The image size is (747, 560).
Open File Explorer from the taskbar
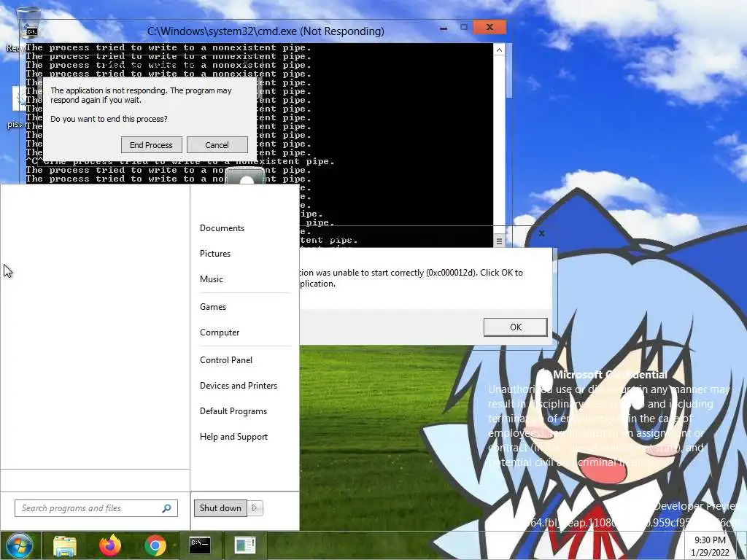pyautogui.click(x=65, y=545)
